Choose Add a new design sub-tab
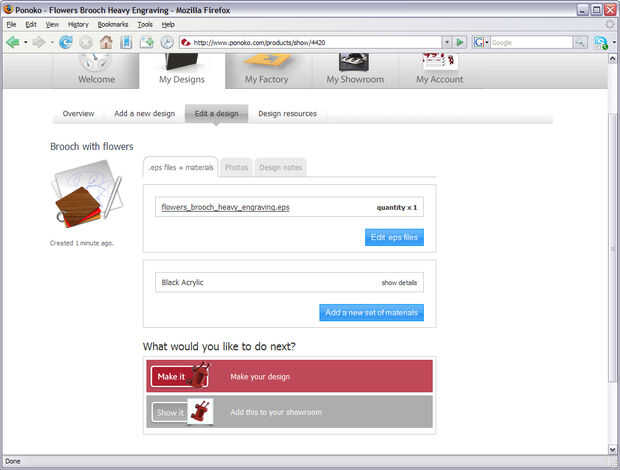 coord(144,114)
